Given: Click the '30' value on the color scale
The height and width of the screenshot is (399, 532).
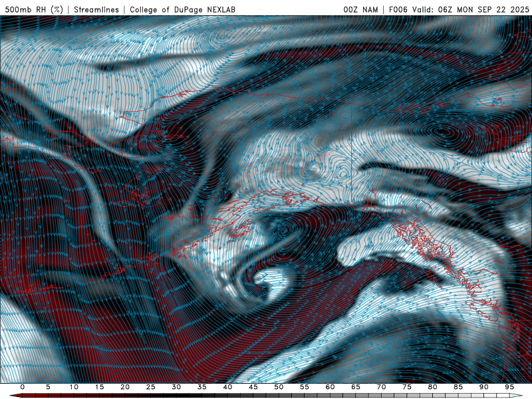Looking at the screenshot, I should 176,387.
